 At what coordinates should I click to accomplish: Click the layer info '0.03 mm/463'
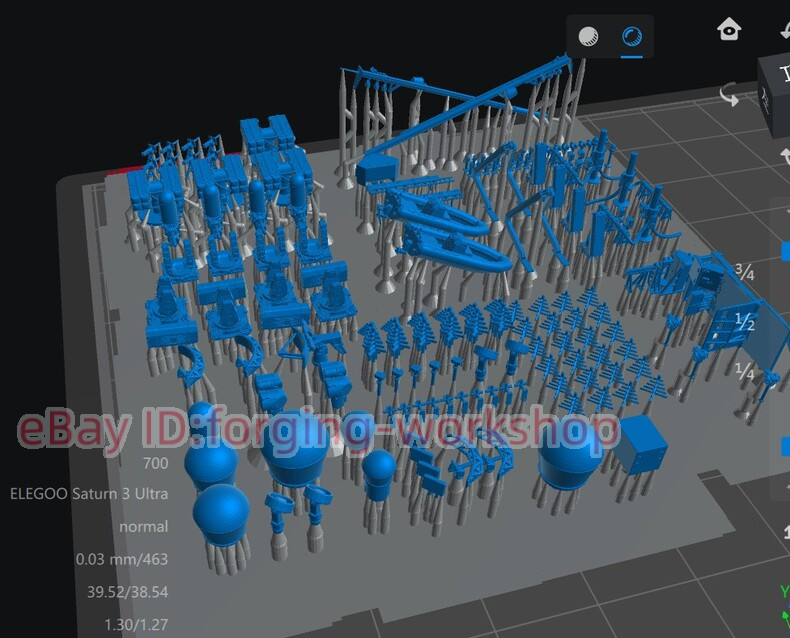point(122,559)
